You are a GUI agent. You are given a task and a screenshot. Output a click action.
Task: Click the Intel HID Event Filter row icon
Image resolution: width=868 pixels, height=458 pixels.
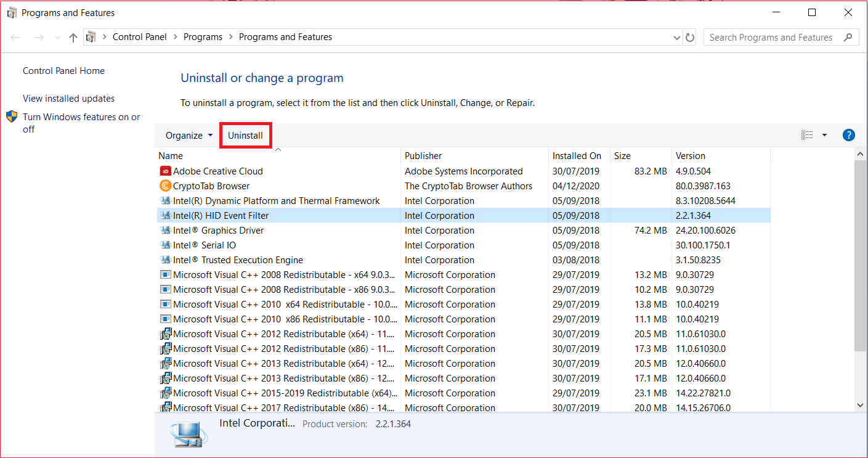tap(165, 216)
